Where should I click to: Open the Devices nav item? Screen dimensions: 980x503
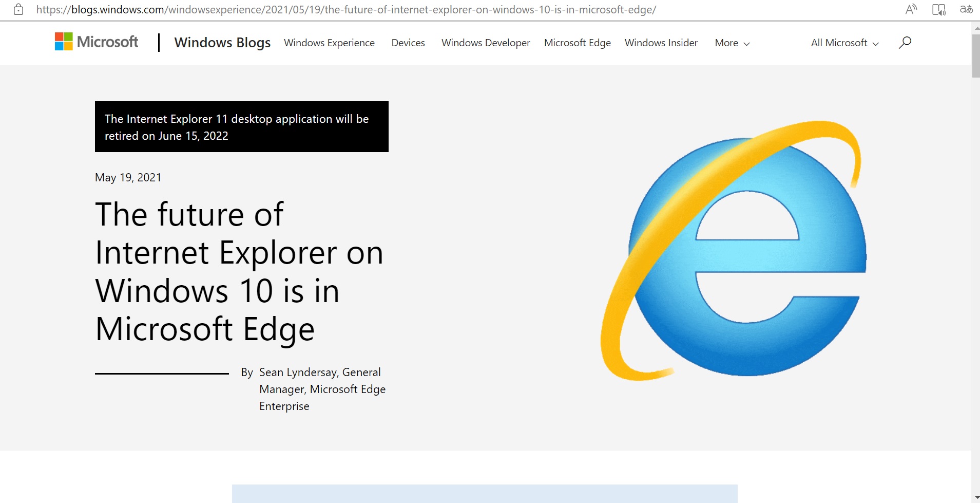point(408,43)
